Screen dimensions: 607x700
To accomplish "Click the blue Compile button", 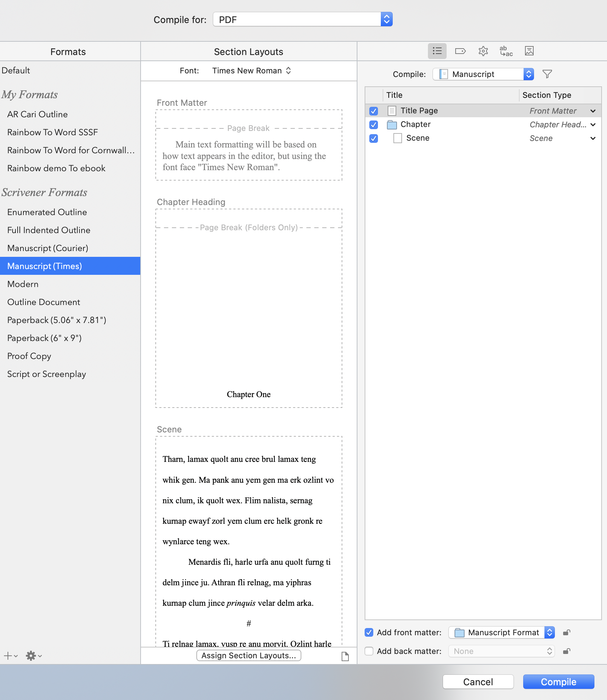I will click(x=558, y=682).
